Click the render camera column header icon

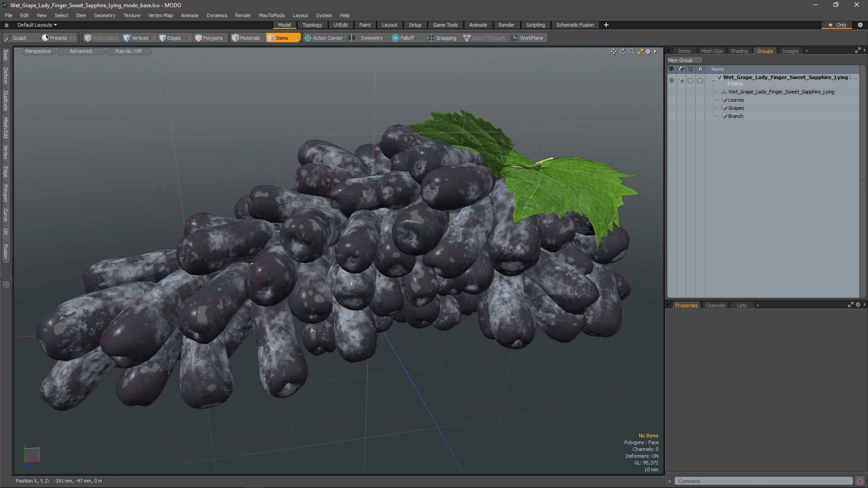(x=681, y=69)
